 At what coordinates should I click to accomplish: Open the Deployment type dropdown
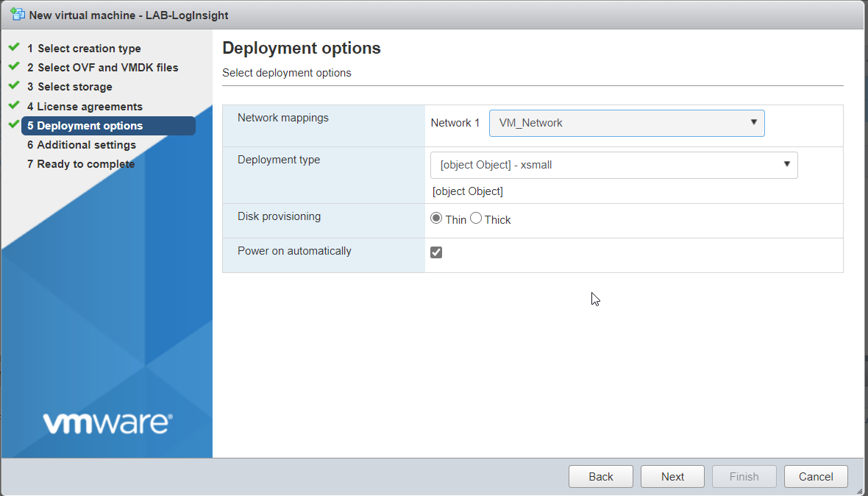click(x=613, y=165)
